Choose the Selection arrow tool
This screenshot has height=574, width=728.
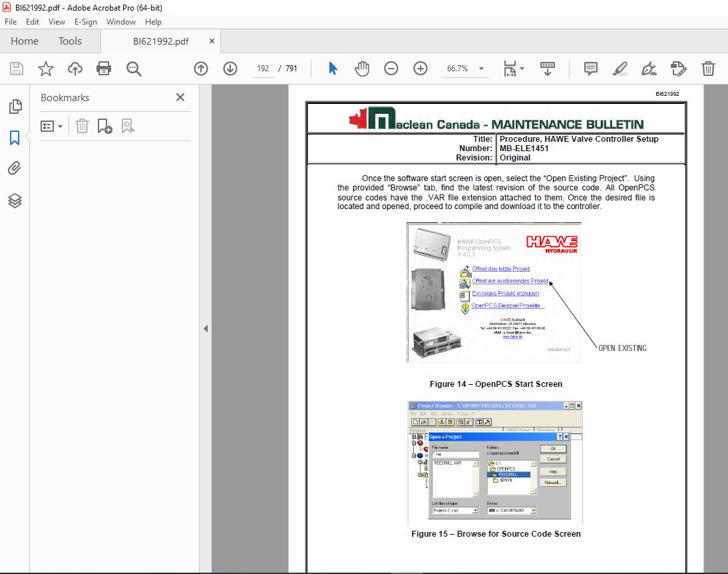[333, 69]
